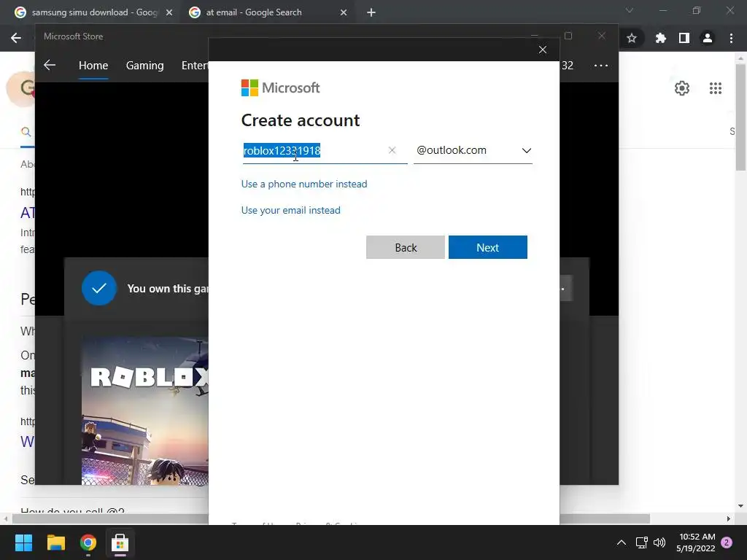Viewport: 747px width, 560px height.
Task: Click the Chrome taskbar icon
Action: tap(88, 542)
